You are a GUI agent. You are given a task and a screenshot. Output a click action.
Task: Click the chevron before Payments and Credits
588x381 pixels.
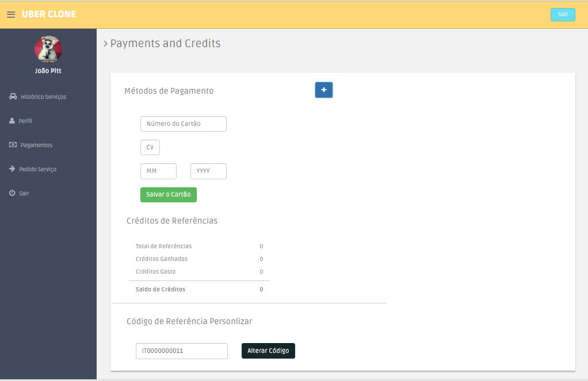[105, 44]
